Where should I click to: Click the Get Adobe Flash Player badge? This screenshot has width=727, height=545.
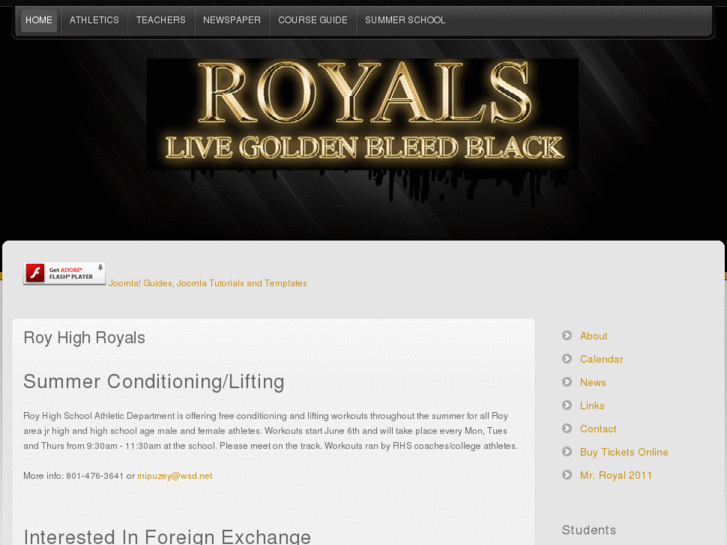pos(64,273)
